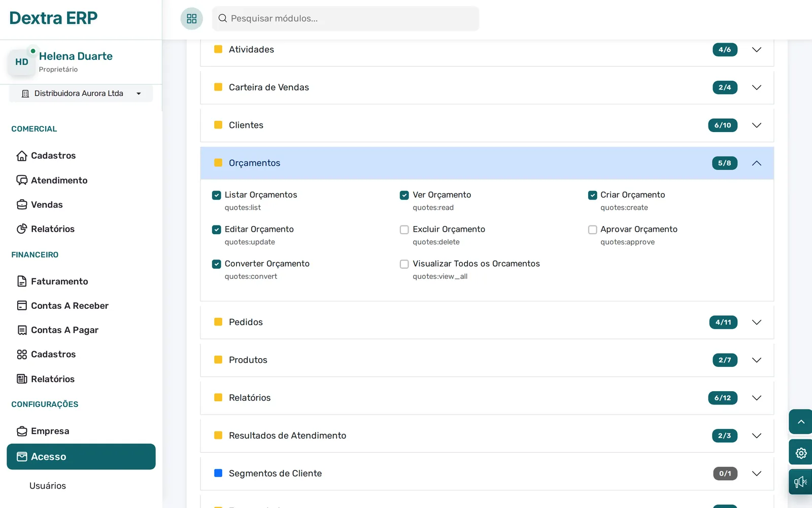This screenshot has height=508, width=812.
Task: Click the Financeiro Relatórios newspaper icon
Action: pyautogui.click(x=22, y=378)
